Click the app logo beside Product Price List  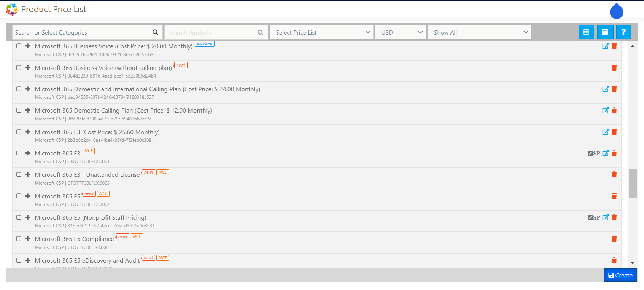(12, 10)
